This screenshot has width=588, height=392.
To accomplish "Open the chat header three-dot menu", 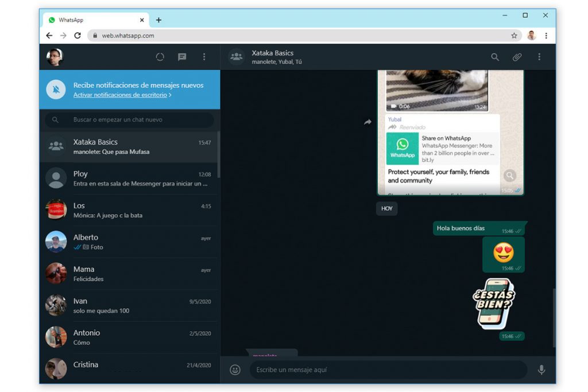I will (x=539, y=57).
